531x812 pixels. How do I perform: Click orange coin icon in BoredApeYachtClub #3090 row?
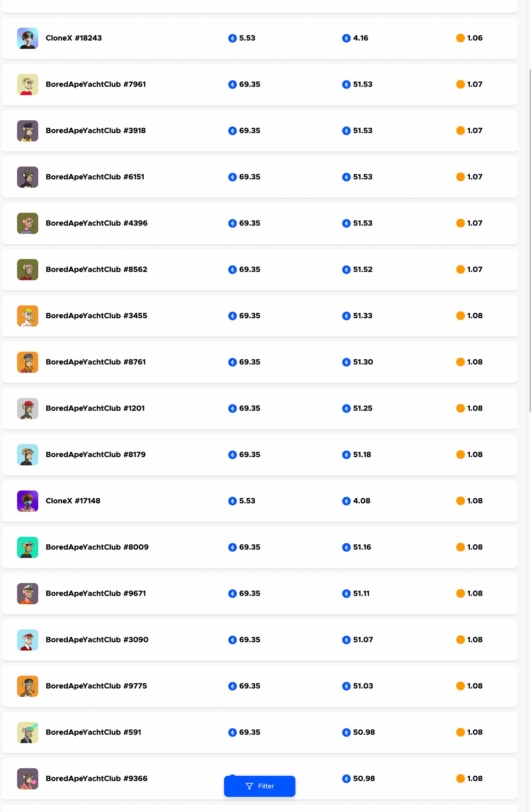[x=460, y=640]
